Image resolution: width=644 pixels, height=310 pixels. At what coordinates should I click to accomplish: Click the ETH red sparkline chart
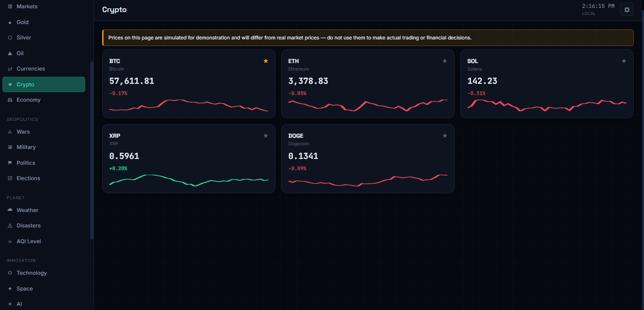[368, 105]
